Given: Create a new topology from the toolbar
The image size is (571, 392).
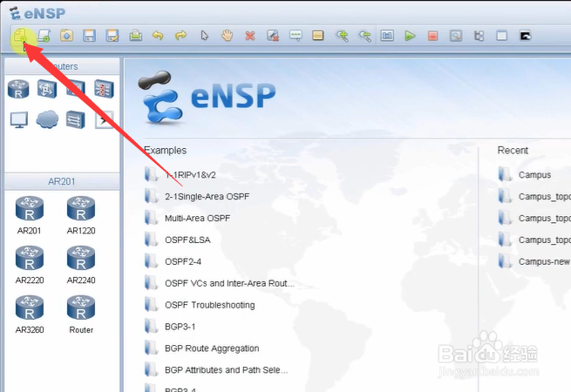Looking at the screenshot, I should pyautogui.click(x=20, y=36).
